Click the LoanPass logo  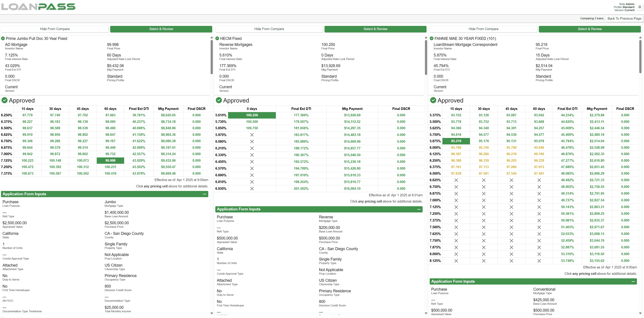point(38,7)
